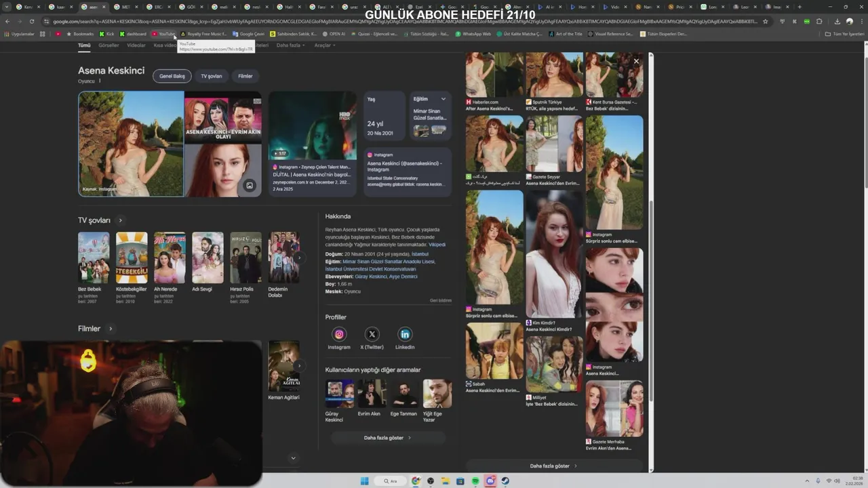Open Güray Keskinci related search

pyautogui.click(x=340, y=401)
